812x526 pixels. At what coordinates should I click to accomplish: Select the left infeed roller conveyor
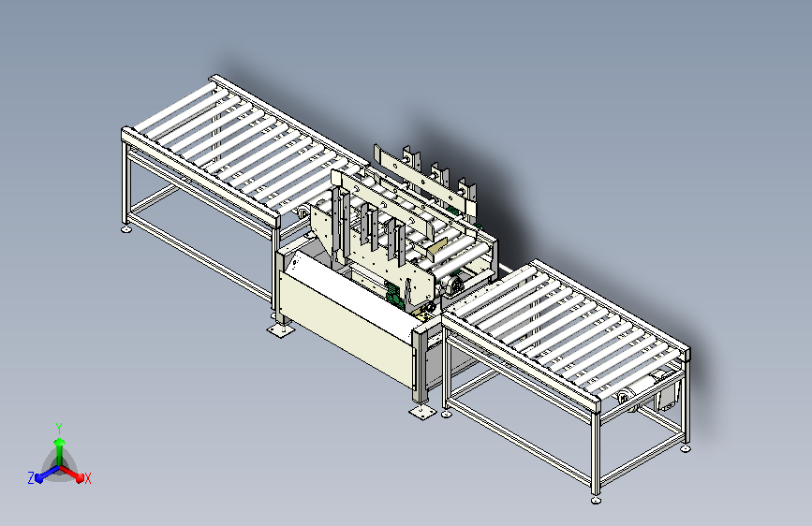(x=244, y=155)
